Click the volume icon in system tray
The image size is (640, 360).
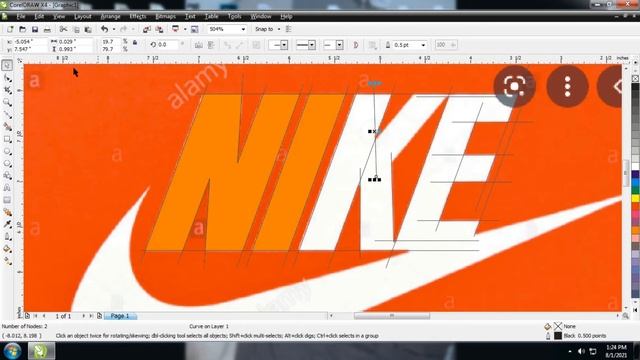click(x=581, y=351)
